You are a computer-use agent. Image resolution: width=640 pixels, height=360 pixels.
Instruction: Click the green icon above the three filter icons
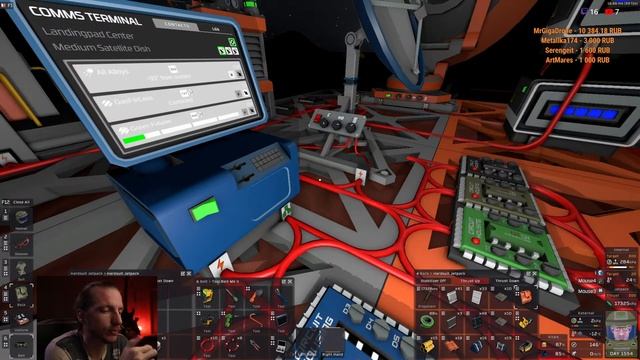[232, 42]
